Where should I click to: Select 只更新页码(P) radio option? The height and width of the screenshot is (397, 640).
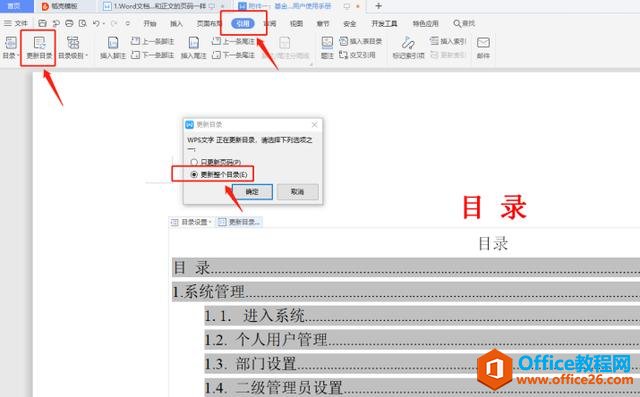coord(216,162)
